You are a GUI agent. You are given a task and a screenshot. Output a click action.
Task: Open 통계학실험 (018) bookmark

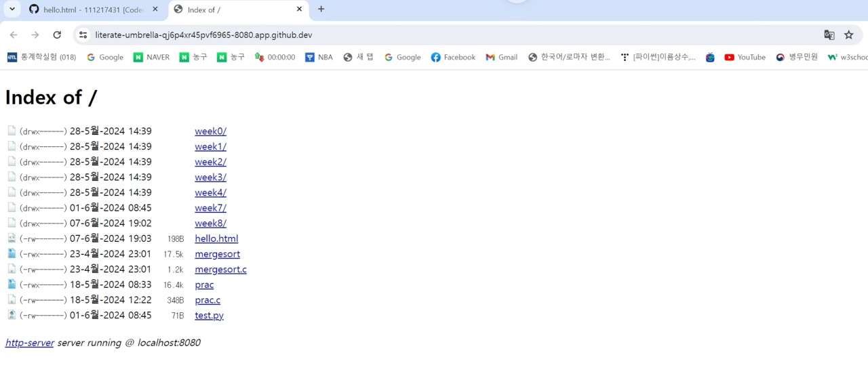(42, 58)
